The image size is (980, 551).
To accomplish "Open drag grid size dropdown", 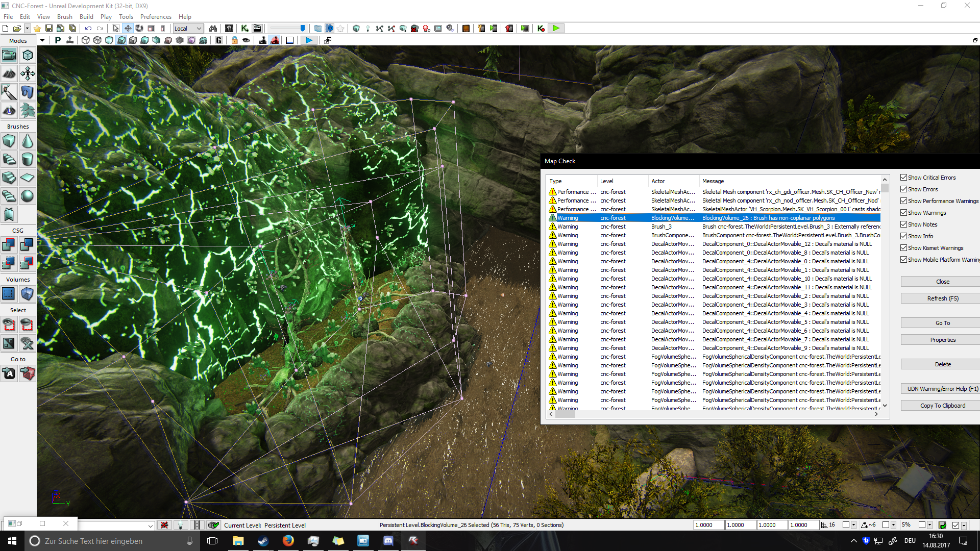I will tap(853, 525).
